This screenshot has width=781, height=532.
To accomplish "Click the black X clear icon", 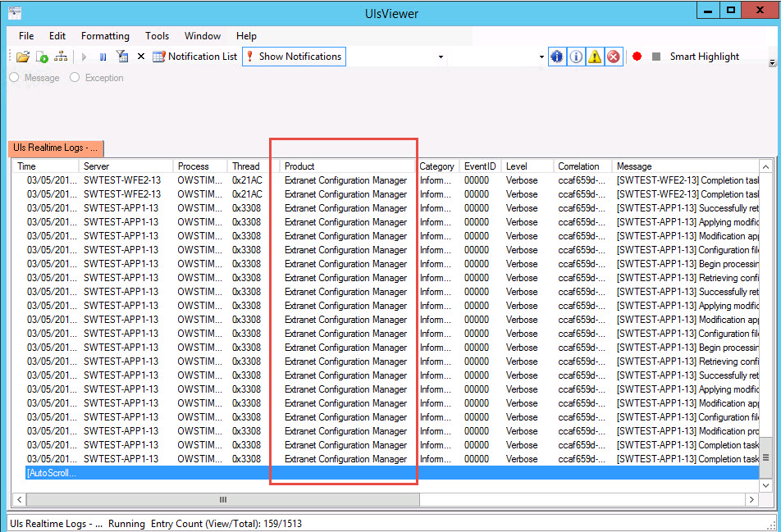I will tap(141, 57).
